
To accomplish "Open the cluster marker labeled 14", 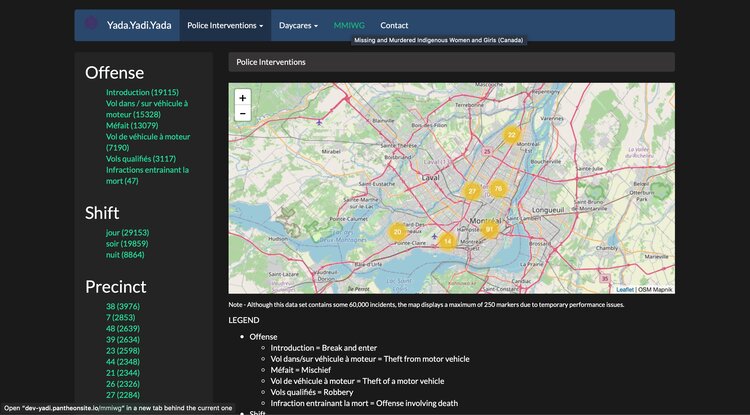I will [x=447, y=241].
